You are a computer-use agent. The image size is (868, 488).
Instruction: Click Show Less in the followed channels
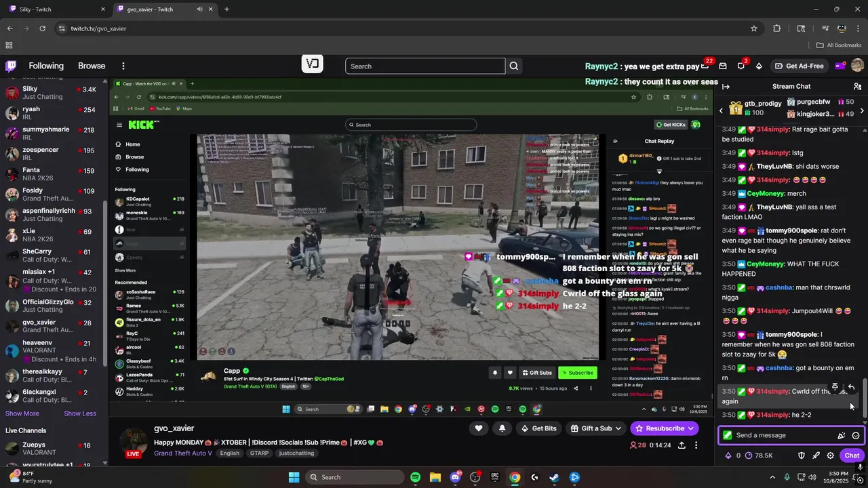click(x=80, y=413)
